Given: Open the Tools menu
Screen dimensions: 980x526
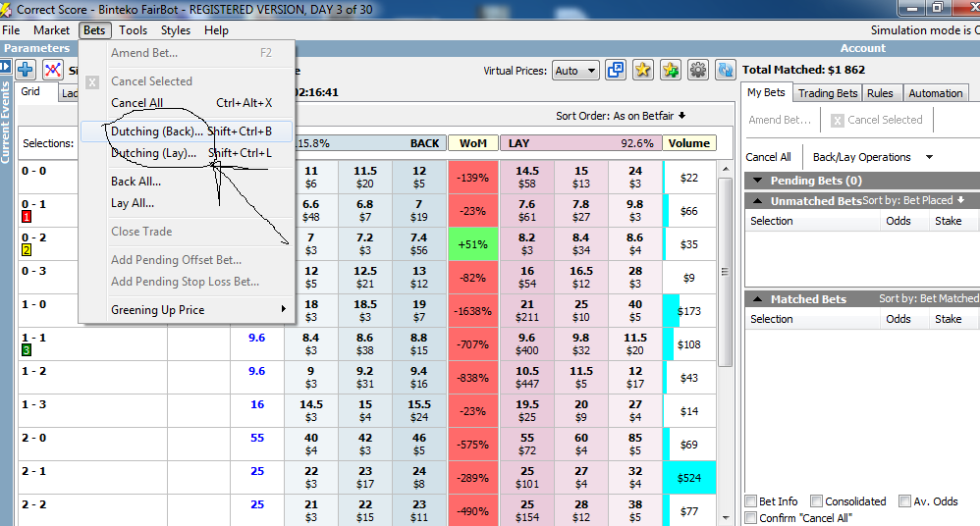Looking at the screenshot, I should [134, 30].
